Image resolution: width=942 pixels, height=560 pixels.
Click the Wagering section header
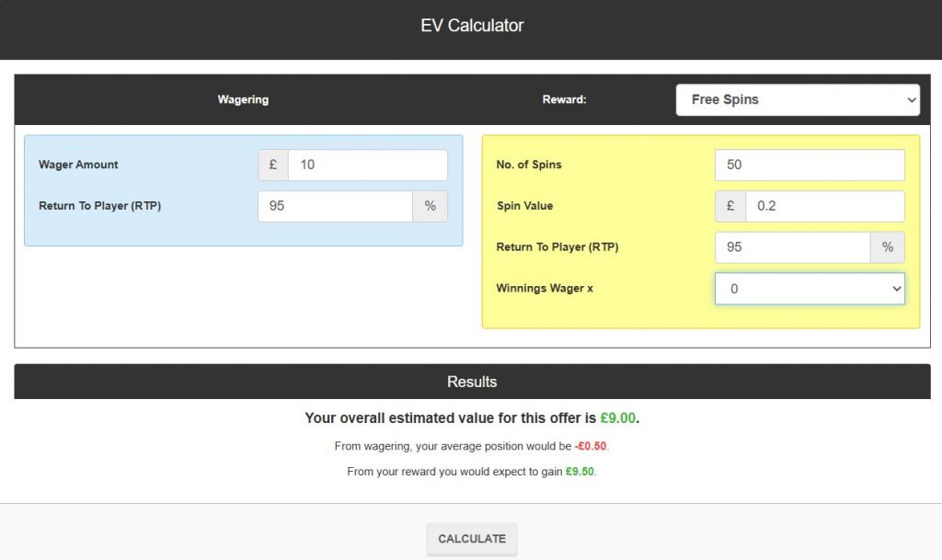click(x=243, y=99)
